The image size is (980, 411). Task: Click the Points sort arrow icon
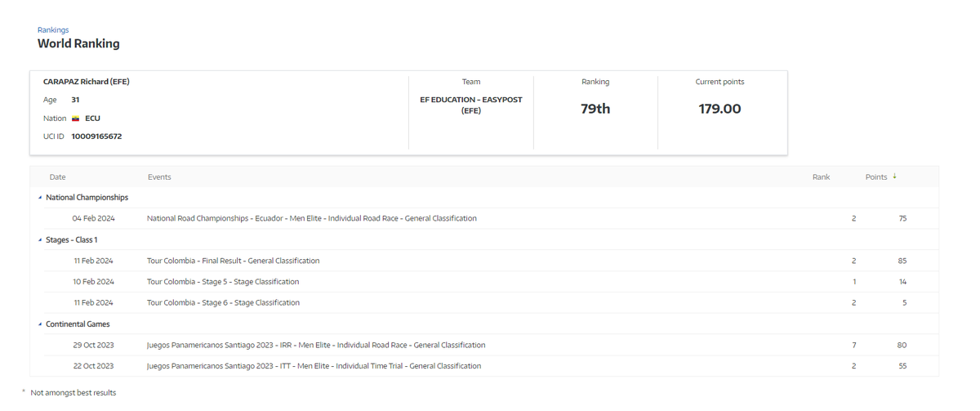895,176
